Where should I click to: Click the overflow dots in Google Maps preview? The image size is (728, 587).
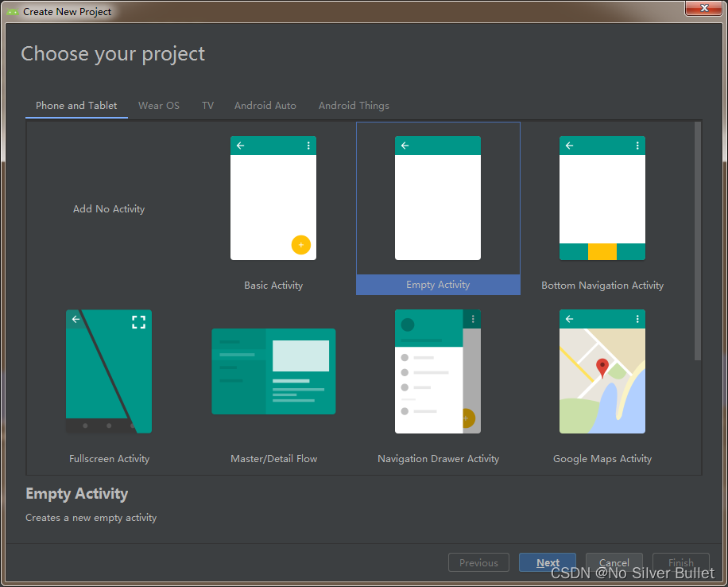click(637, 319)
